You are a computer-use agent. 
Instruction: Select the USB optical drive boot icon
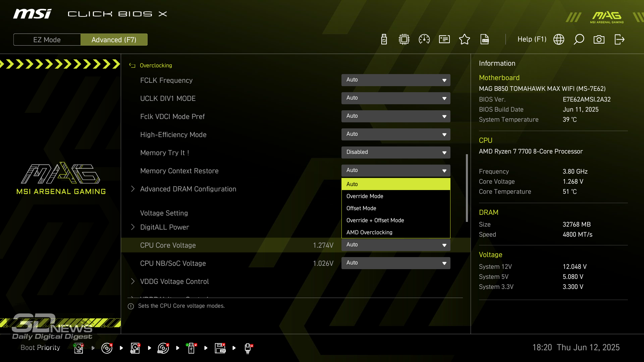coord(163,348)
